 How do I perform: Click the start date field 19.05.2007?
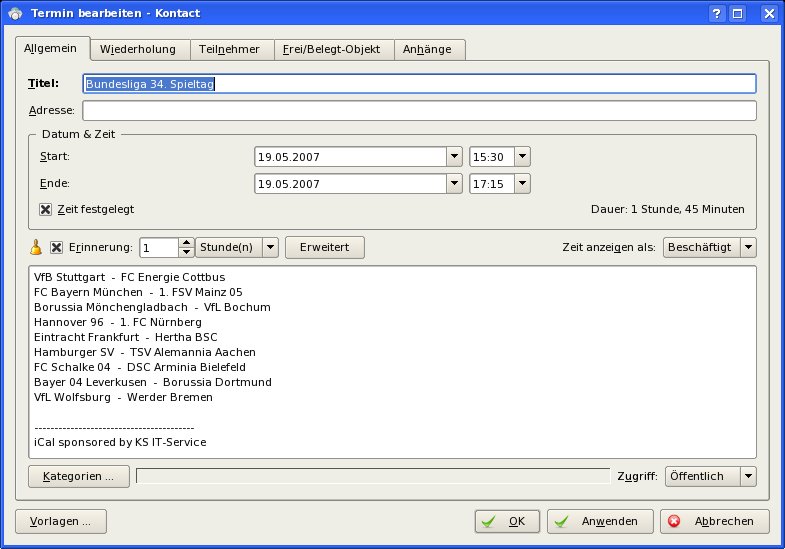pyautogui.click(x=350, y=157)
